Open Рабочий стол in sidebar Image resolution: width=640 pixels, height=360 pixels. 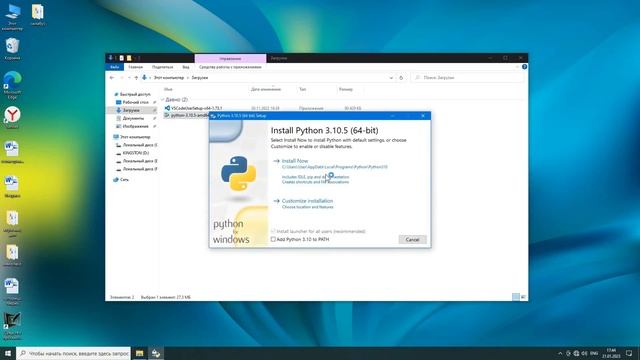pyautogui.click(x=136, y=102)
